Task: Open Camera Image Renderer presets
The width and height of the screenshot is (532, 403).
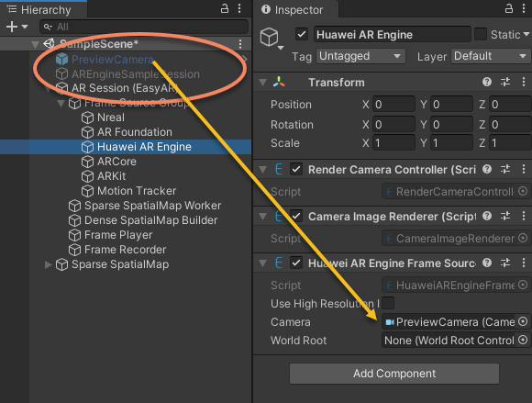Action: tap(505, 216)
